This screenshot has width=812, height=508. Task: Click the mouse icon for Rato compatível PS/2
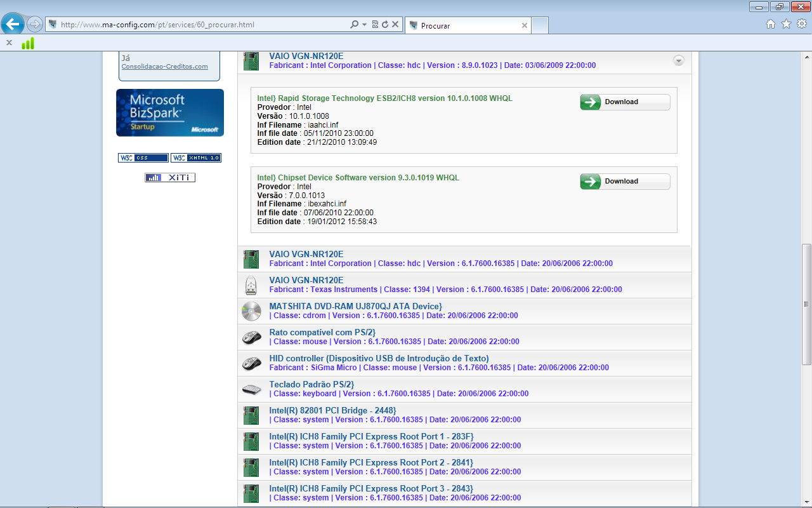pyautogui.click(x=251, y=337)
